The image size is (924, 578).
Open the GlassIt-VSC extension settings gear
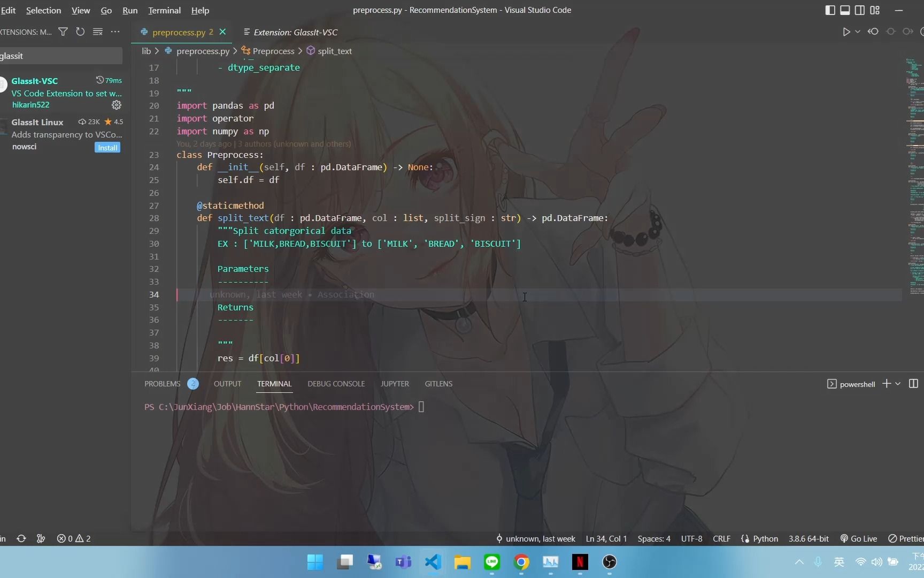(116, 105)
